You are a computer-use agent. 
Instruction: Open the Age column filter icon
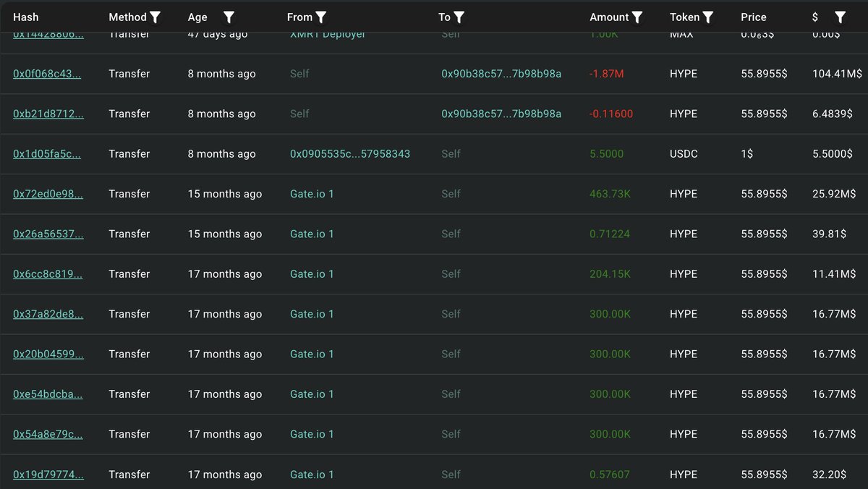229,17
